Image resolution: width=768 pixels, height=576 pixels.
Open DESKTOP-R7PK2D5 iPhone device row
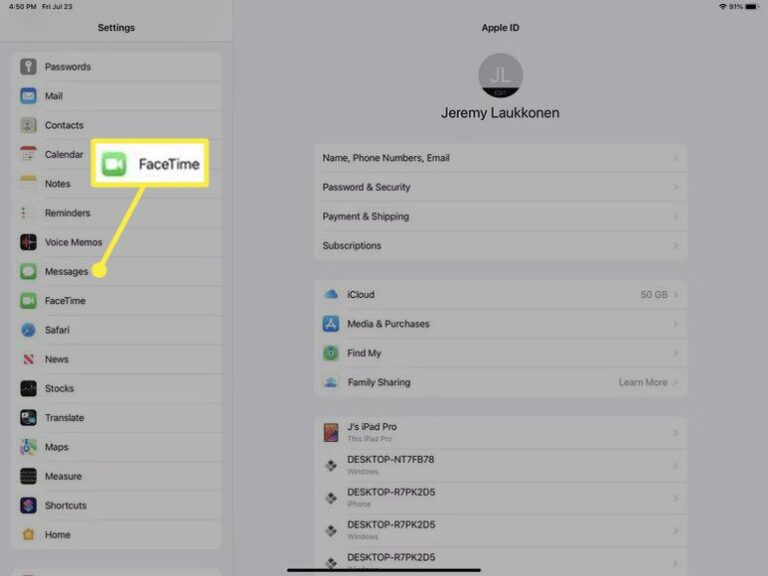pyautogui.click(x=500, y=498)
